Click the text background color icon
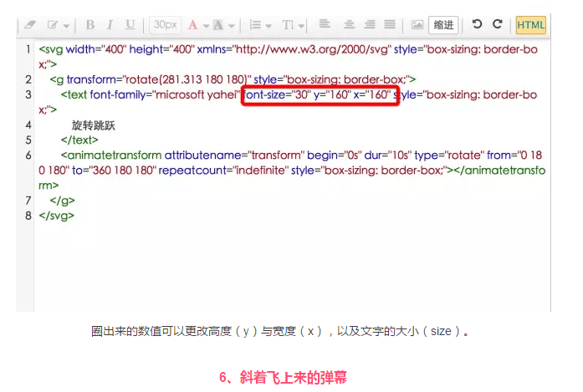Viewport: 583px width, 392px height. [x=218, y=25]
